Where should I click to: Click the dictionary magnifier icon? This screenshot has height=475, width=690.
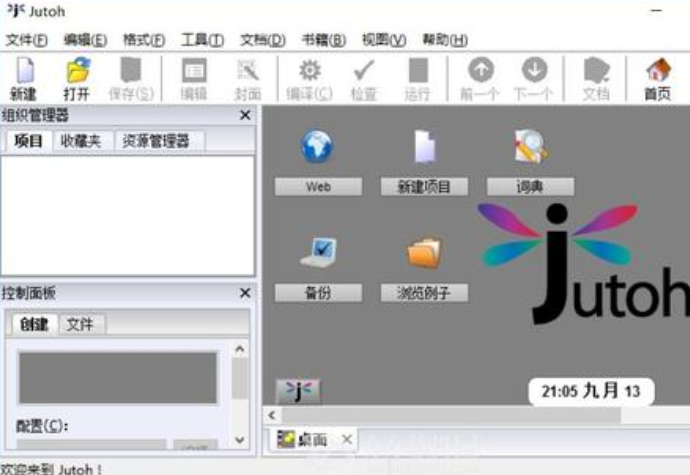531,147
